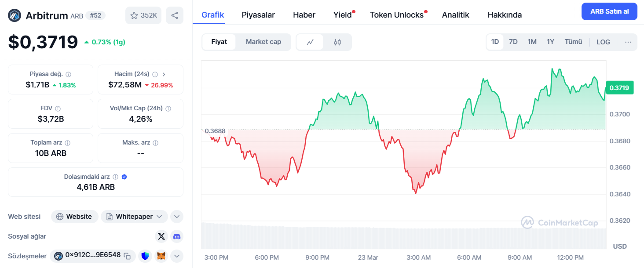This screenshot has height=268, width=644.
Task: Click the $3,72B FDV value
Action: (51, 119)
